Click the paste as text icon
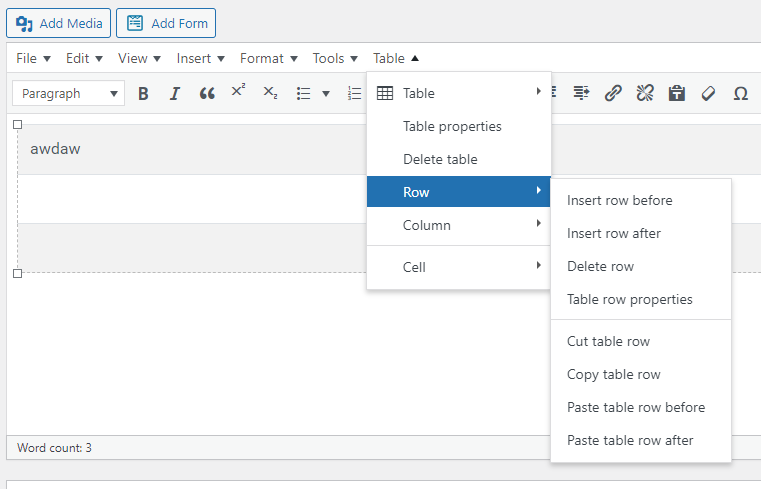The height and width of the screenshot is (489, 761). [x=677, y=93]
